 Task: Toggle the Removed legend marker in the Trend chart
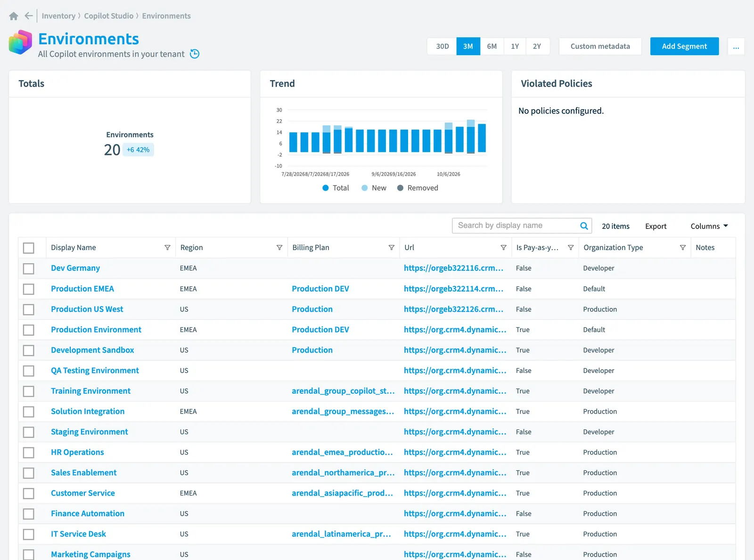tap(401, 188)
